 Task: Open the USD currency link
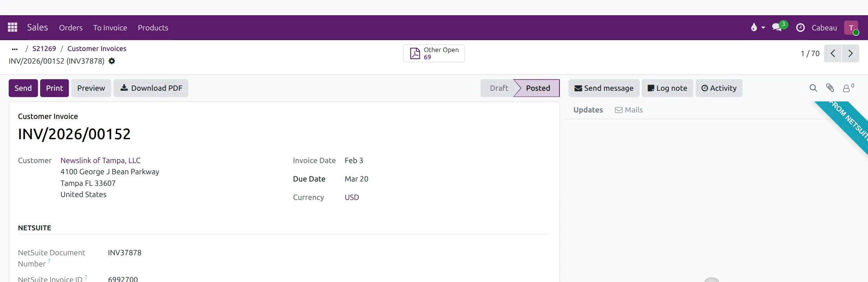pyautogui.click(x=352, y=197)
